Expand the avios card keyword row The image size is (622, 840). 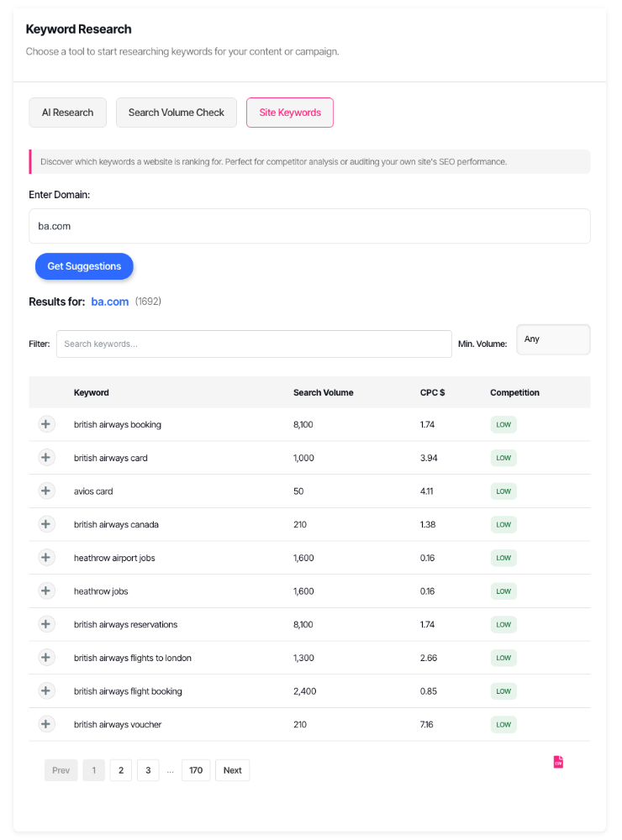pos(46,491)
